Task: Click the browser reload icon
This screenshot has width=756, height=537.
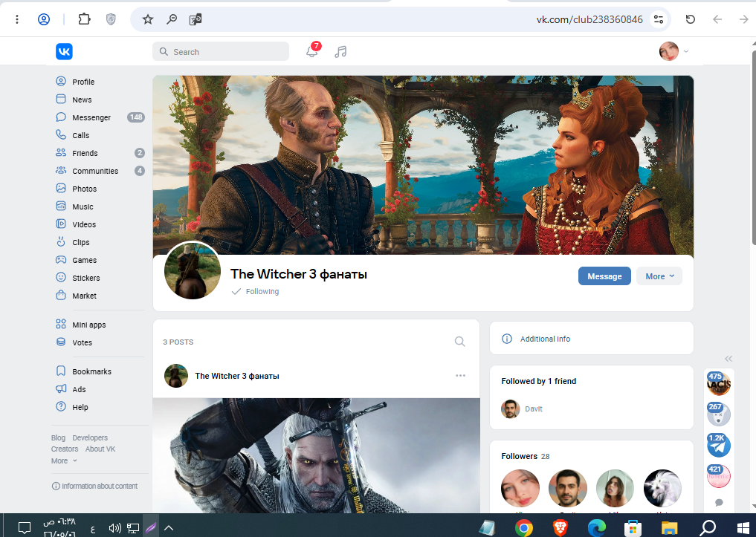Action: [x=691, y=19]
